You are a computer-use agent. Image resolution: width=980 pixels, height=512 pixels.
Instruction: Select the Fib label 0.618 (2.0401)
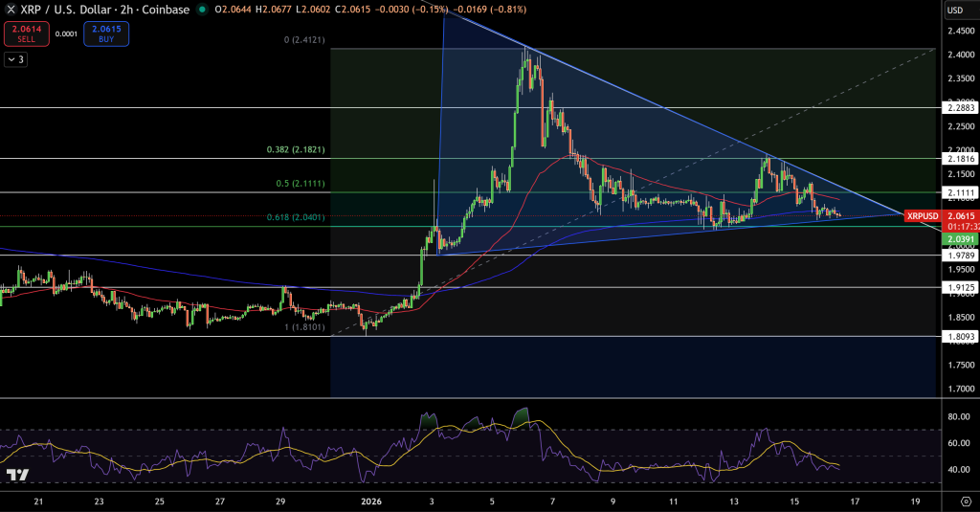tap(296, 217)
